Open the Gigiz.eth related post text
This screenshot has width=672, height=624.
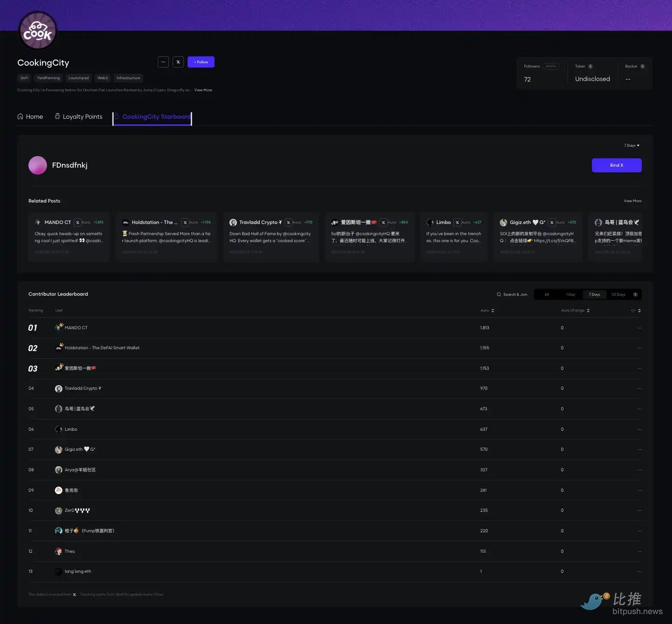tap(538, 237)
